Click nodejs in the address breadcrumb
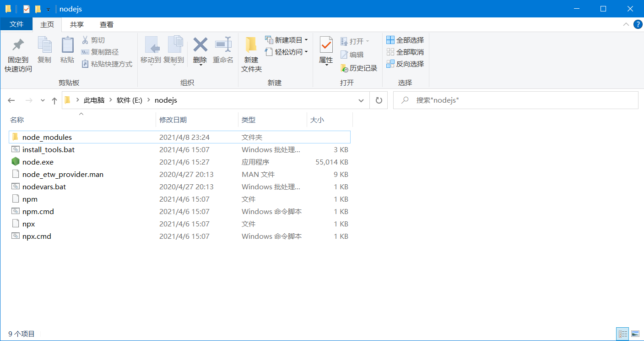This screenshot has height=341, width=644. click(x=166, y=100)
